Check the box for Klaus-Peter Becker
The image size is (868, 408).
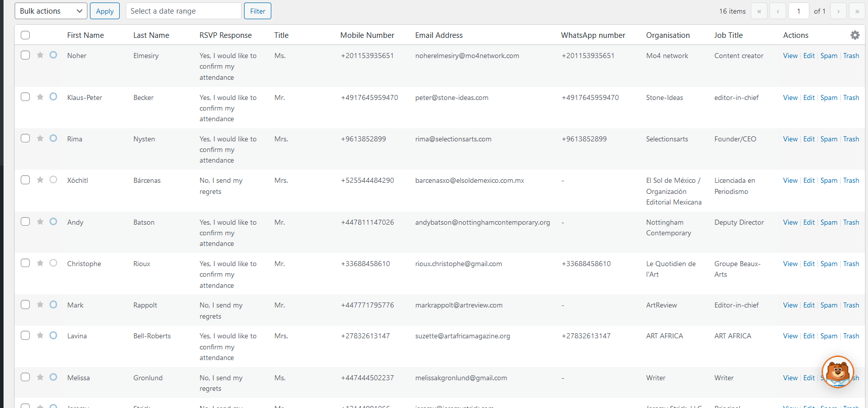25,97
